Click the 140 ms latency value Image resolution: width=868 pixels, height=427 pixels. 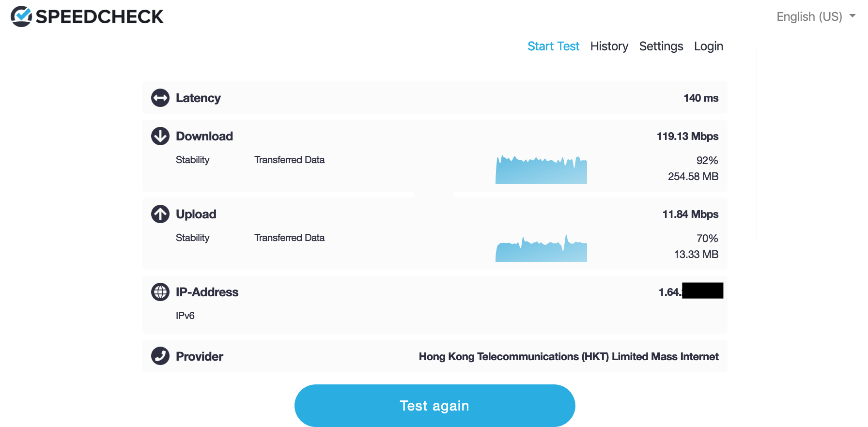(701, 98)
